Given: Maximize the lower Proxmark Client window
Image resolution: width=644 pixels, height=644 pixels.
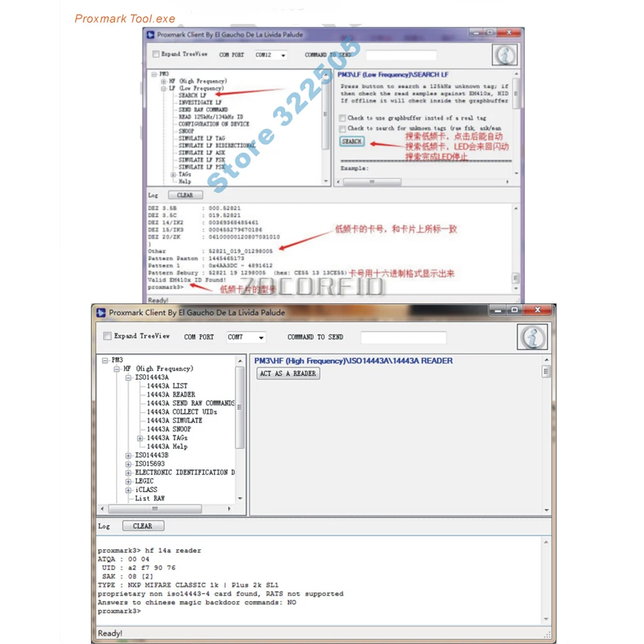Looking at the screenshot, I should (514, 310).
